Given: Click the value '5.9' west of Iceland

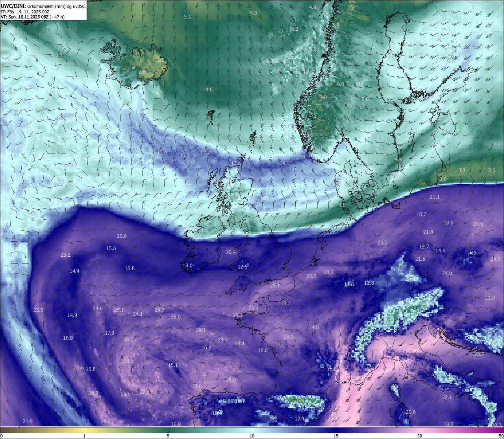Looking at the screenshot, I should 59,54.
